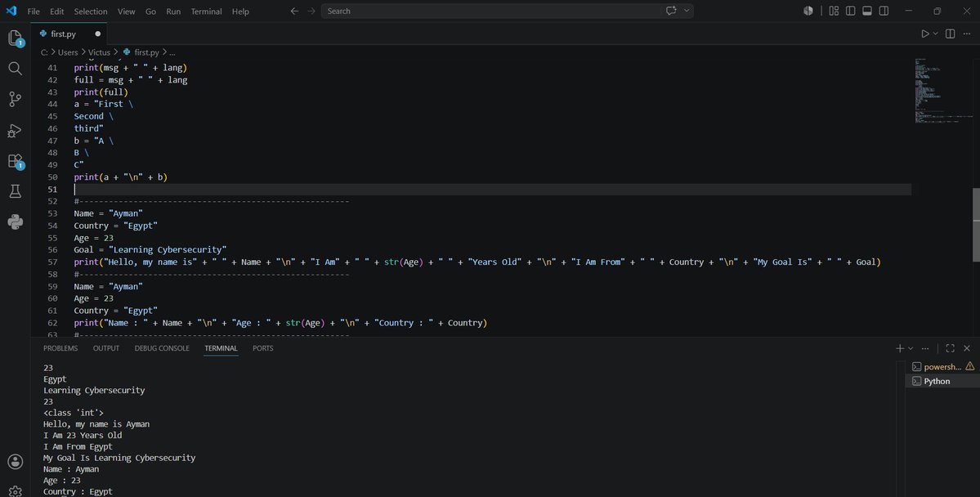The image size is (980, 497).
Task: Open the Testing flask view
Action: tap(15, 191)
